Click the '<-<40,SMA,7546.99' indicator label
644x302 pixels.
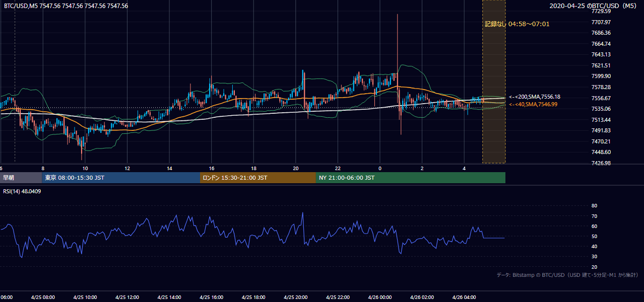(533, 104)
